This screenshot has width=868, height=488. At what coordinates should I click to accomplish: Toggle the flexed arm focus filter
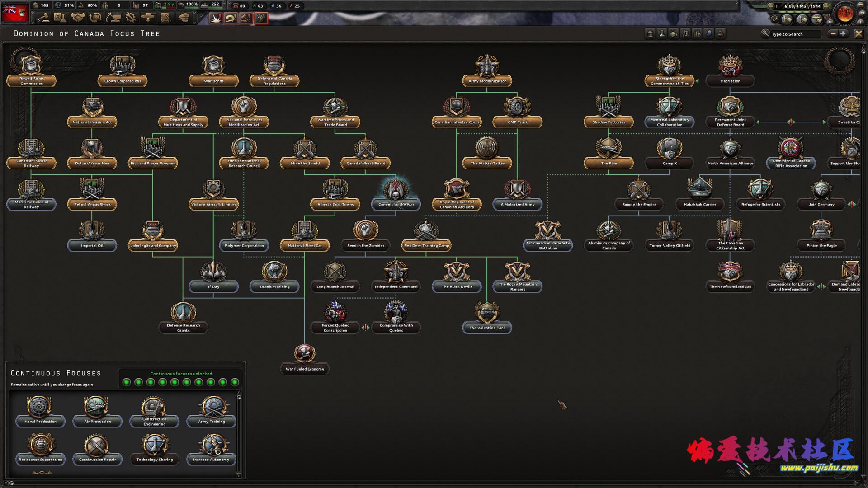click(721, 33)
